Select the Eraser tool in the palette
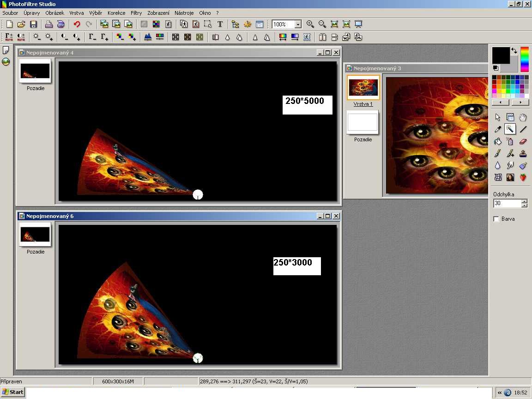This screenshot has height=399, width=532. 523,142
